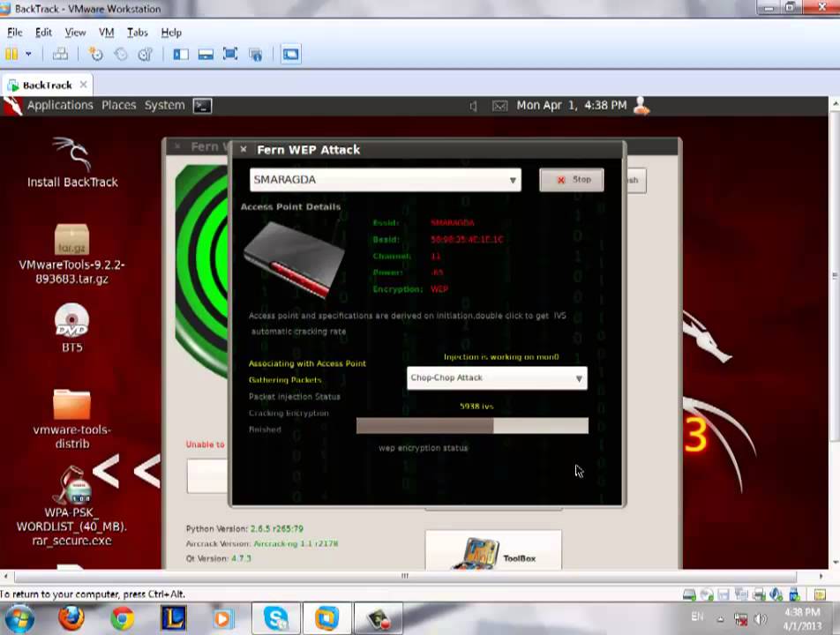
Task: Open the snapshot manager icon
Action: coord(146,54)
